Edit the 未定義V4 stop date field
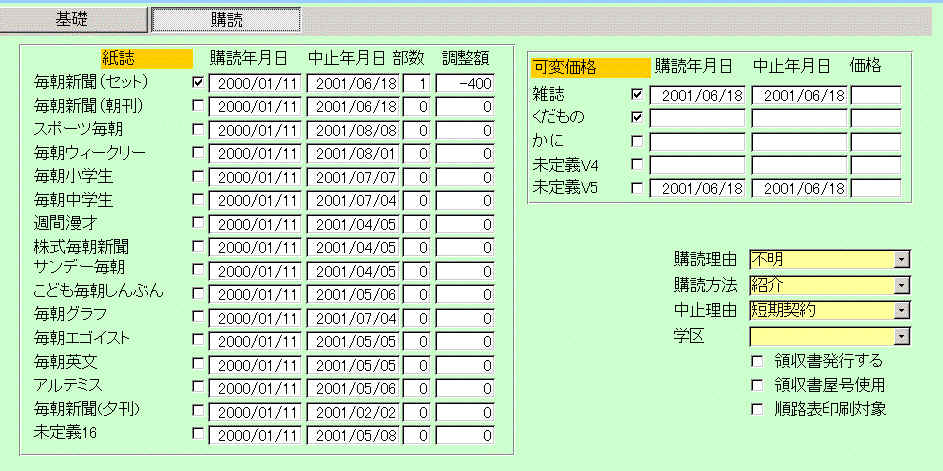943x471 pixels. pyautogui.click(x=799, y=165)
